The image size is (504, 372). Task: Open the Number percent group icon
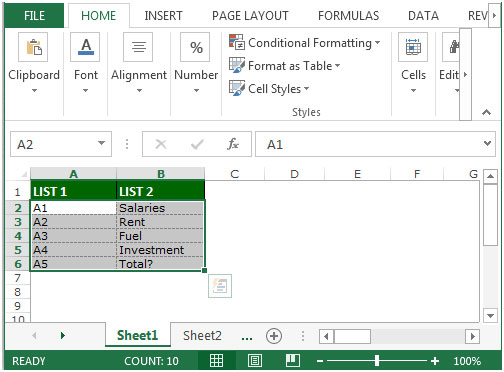coord(195,47)
